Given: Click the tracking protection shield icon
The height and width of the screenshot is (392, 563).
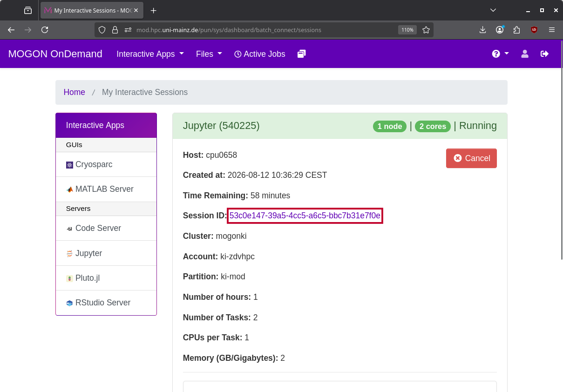Looking at the screenshot, I should tap(102, 30).
